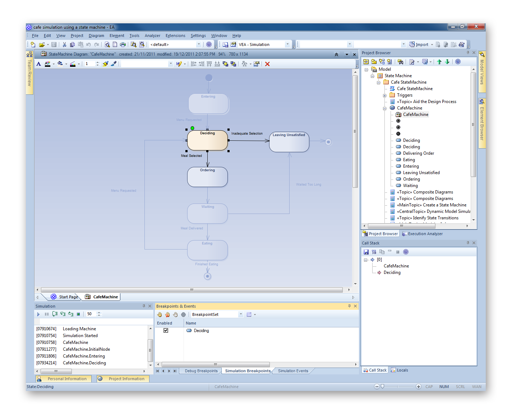512x420 pixels.
Task: Switch to the Simulation Events tab
Action: tap(293, 371)
